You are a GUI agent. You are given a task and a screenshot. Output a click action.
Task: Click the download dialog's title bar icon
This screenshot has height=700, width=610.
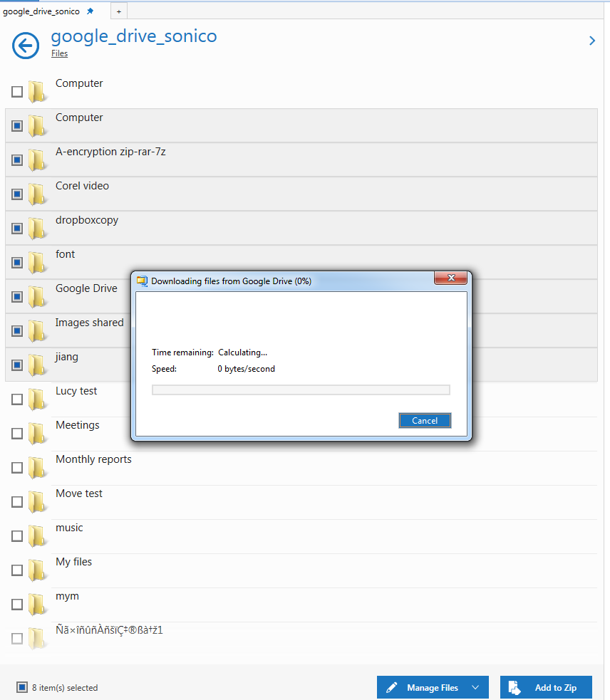142,281
